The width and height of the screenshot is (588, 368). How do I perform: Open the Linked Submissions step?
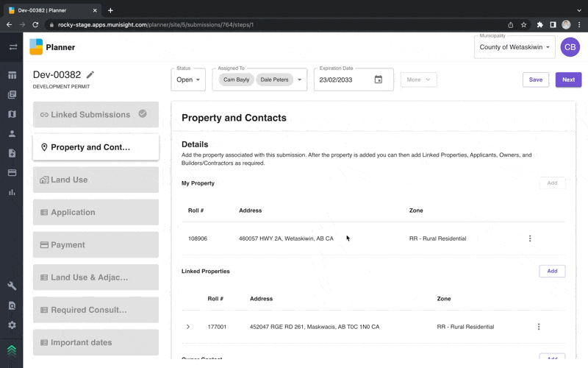(x=96, y=115)
